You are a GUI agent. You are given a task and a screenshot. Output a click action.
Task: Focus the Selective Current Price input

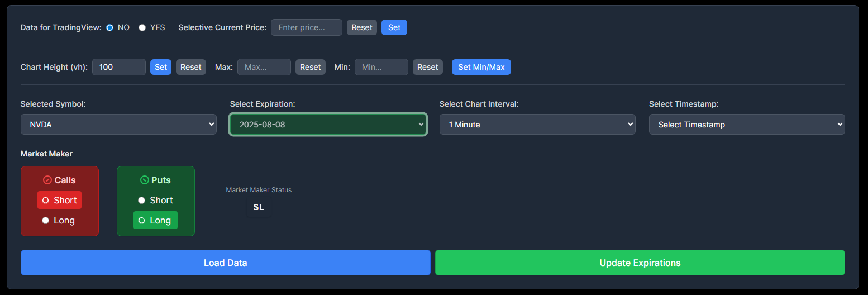coord(306,27)
